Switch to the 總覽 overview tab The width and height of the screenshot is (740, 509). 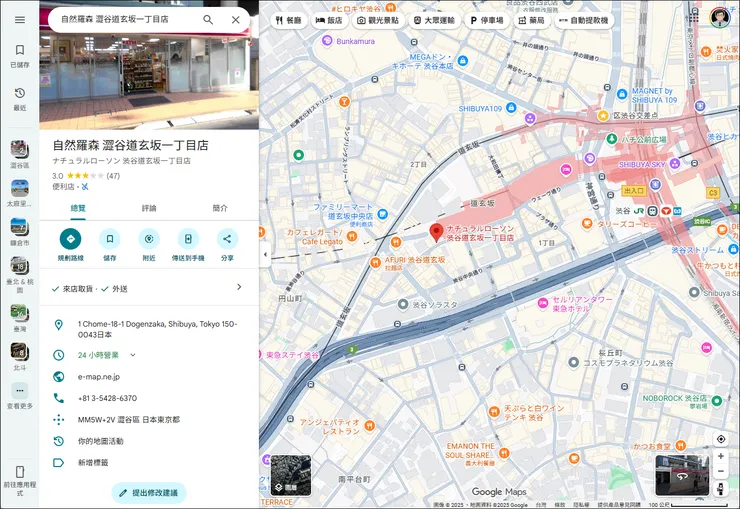(x=78, y=208)
